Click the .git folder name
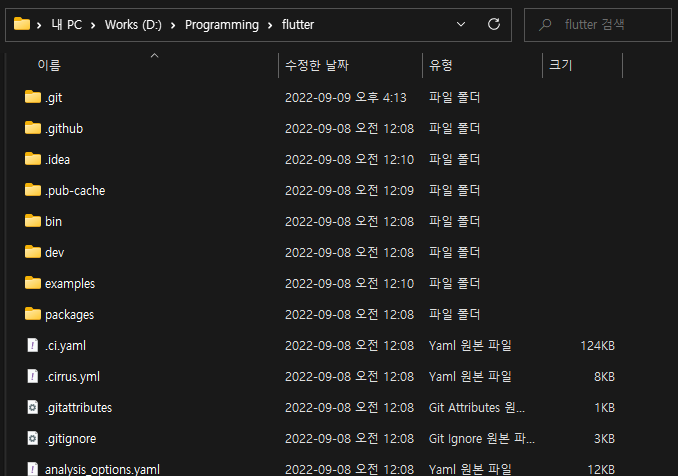This screenshot has height=476, width=678. (x=54, y=98)
